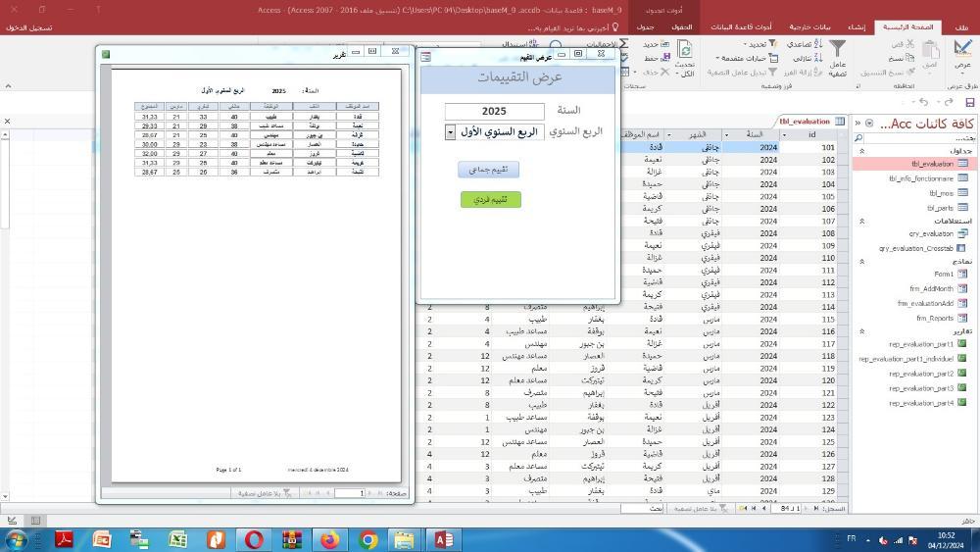
Task: Click the group evaluation button
Action: point(488,170)
